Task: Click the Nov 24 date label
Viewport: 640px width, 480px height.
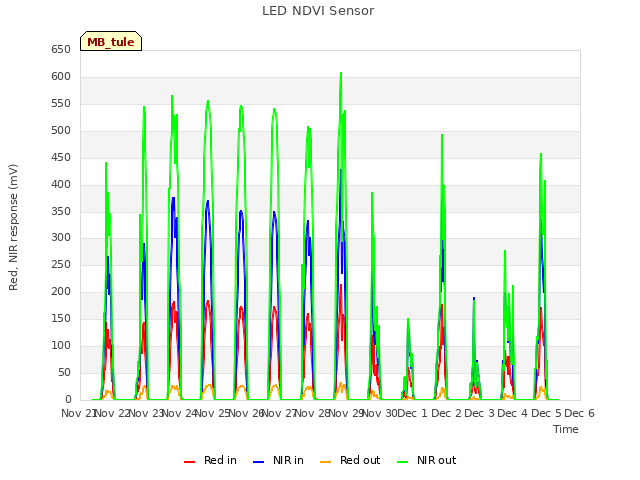Action: point(179,413)
